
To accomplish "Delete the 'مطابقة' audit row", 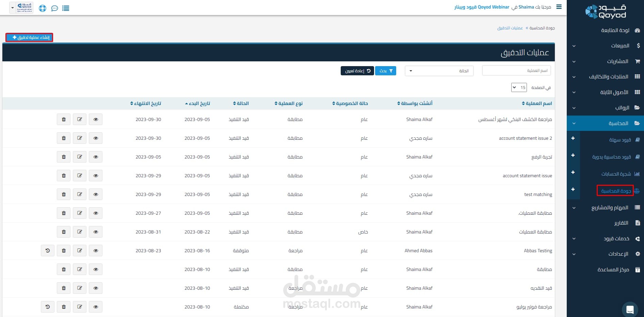I will tap(64, 269).
